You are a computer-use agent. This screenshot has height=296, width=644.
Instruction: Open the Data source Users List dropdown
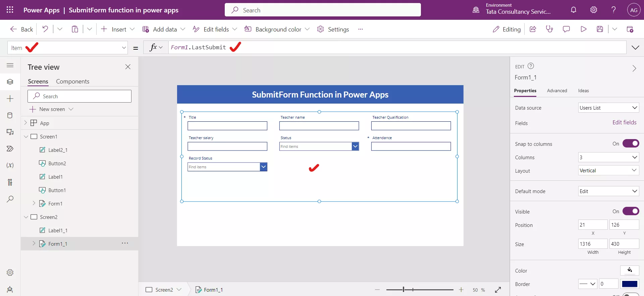pos(608,108)
